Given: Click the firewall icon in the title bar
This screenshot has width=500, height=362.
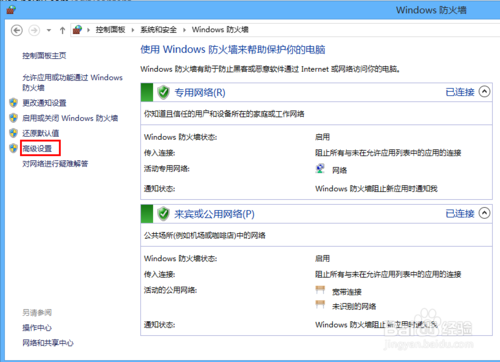Looking at the screenshot, I should [x=11, y=10].
